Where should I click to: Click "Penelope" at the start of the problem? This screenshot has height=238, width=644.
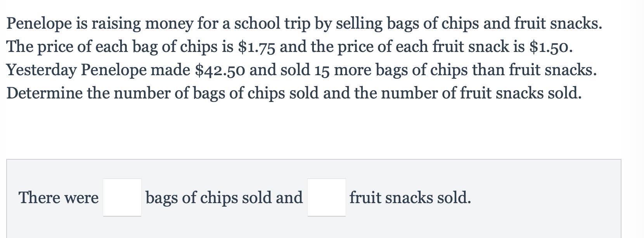(x=39, y=24)
